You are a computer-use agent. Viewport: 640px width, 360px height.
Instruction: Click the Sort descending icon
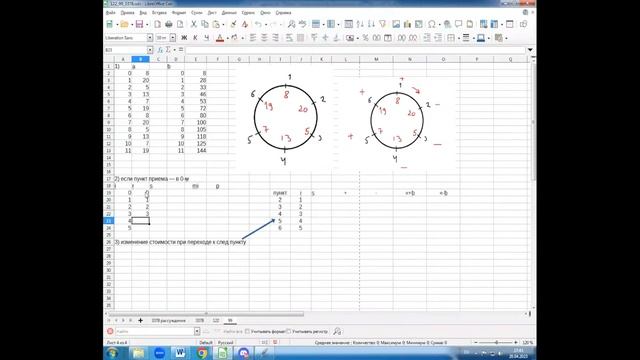coord(371,24)
